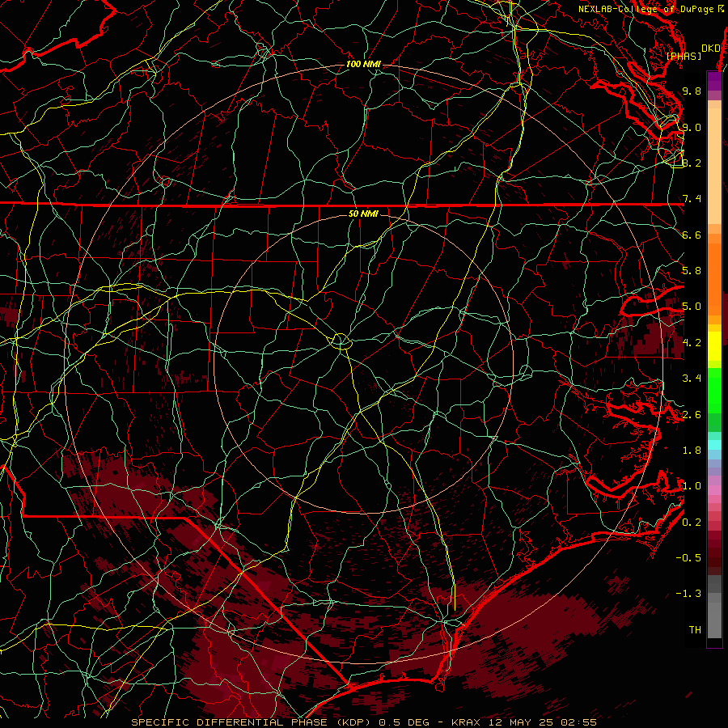Click the 1.8 value on color scale
The width and height of the screenshot is (728, 728).
pos(692,451)
